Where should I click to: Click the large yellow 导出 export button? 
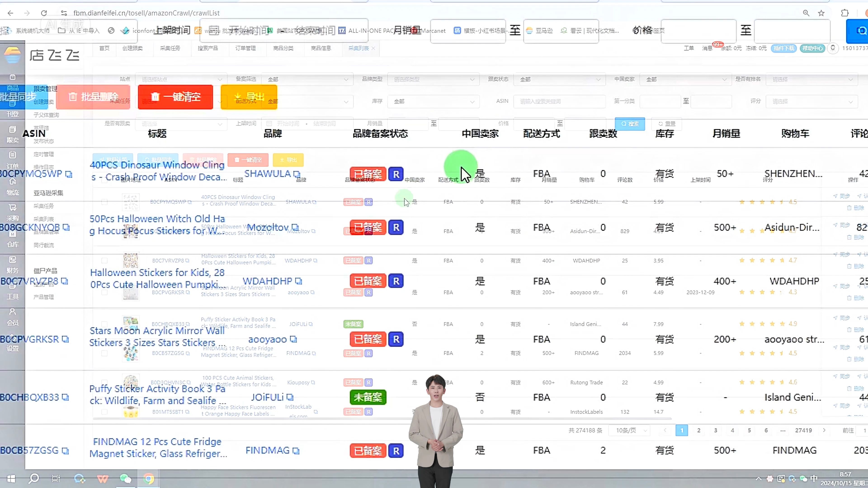pyautogui.click(x=249, y=97)
